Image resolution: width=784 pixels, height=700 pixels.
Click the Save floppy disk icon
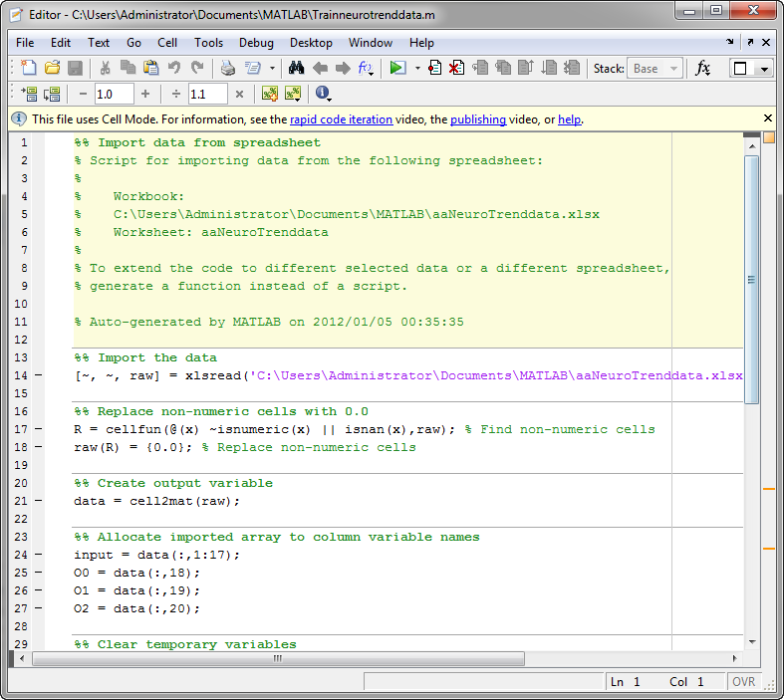tap(75, 68)
